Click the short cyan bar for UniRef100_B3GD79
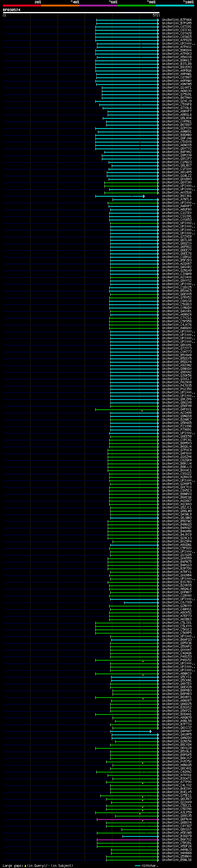Viewport: 197px width, 868px height. [141, 836]
